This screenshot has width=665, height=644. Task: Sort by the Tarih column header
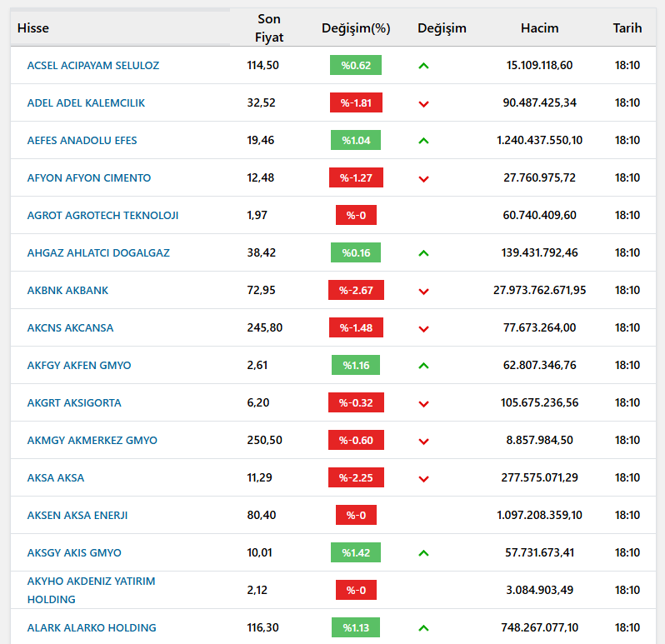(627, 28)
